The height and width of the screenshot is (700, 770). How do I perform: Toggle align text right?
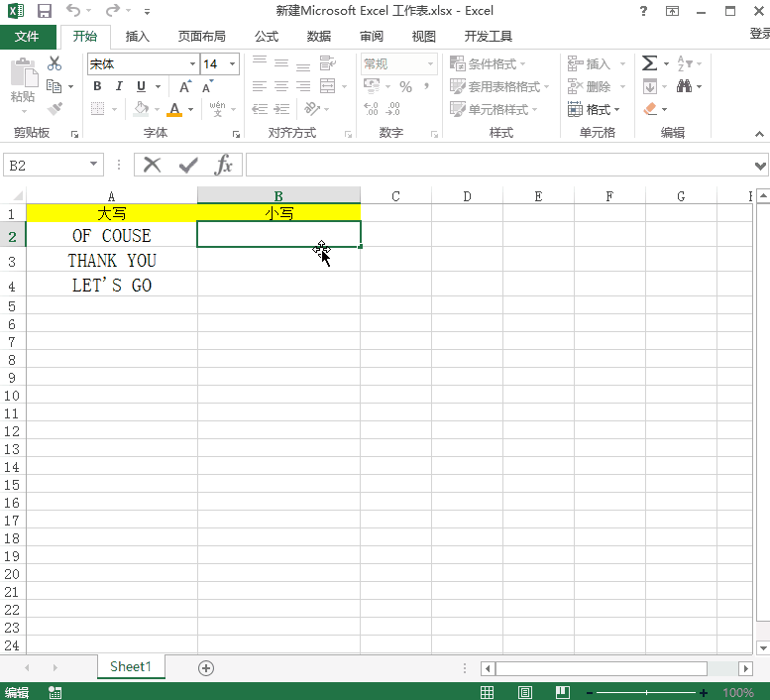[x=303, y=86]
